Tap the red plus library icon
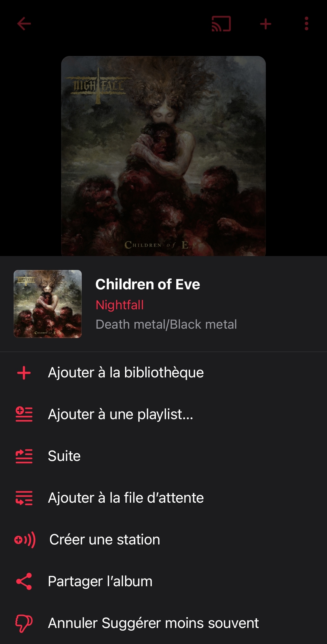Image resolution: width=327 pixels, height=644 pixels. pyautogui.click(x=24, y=373)
